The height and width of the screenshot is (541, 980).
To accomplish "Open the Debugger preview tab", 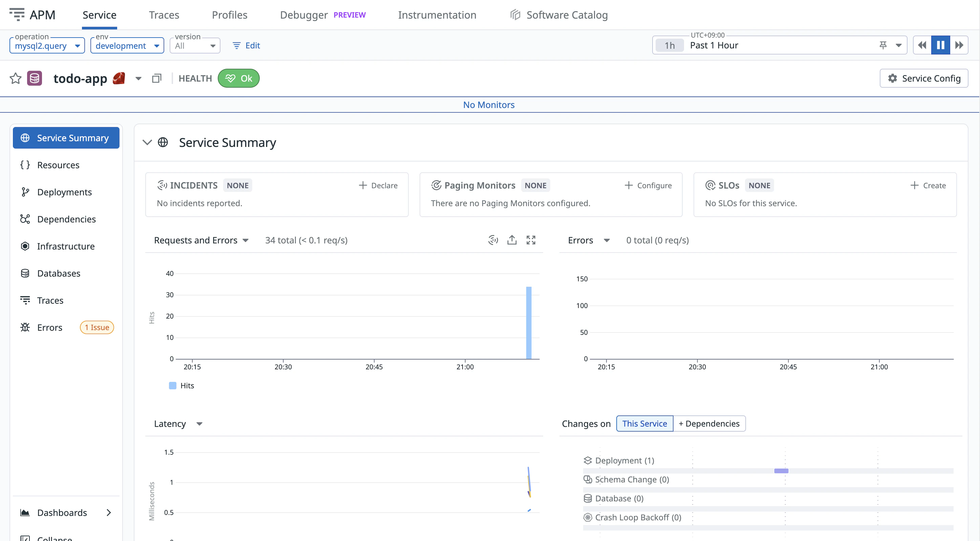I will click(323, 15).
